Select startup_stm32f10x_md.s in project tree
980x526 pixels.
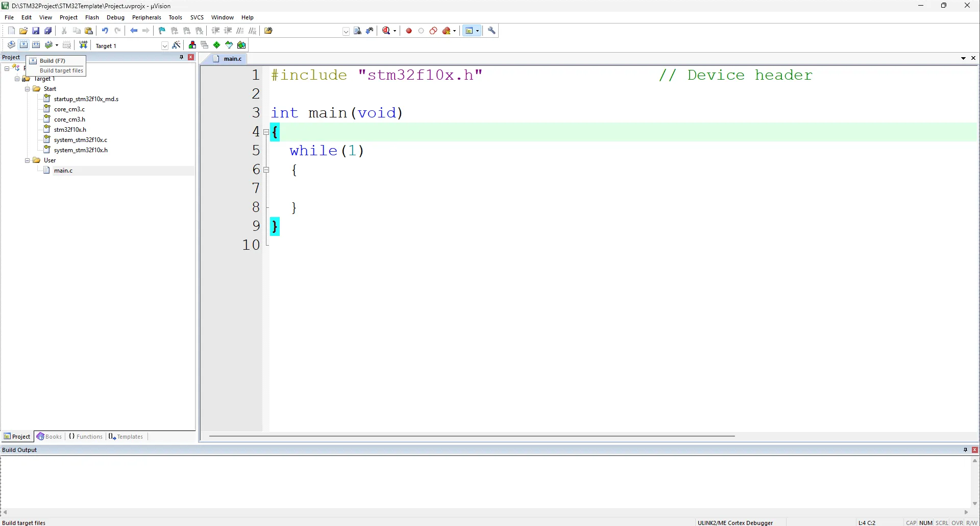pyautogui.click(x=86, y=99)
